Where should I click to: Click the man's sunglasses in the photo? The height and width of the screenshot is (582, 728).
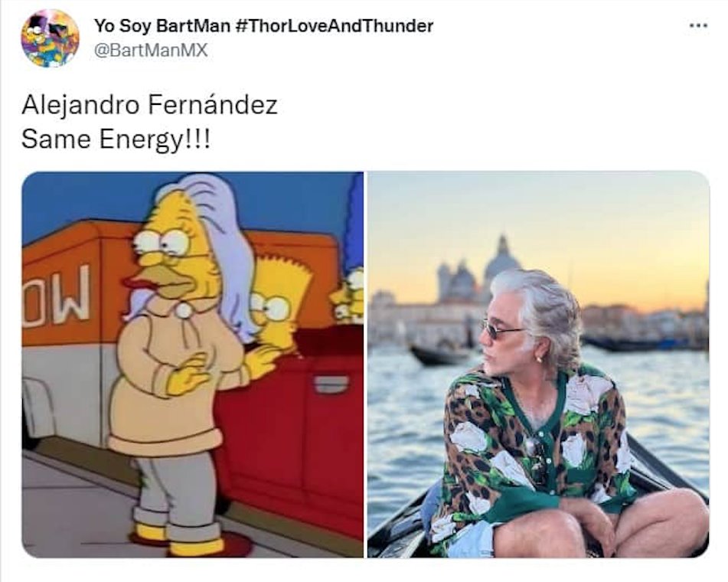pos(501,329)
